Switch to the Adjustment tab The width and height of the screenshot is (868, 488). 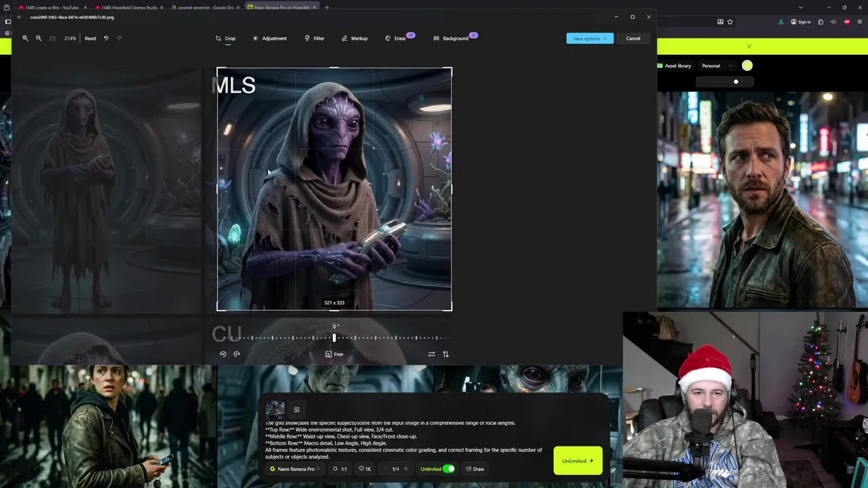coord(270,38)
